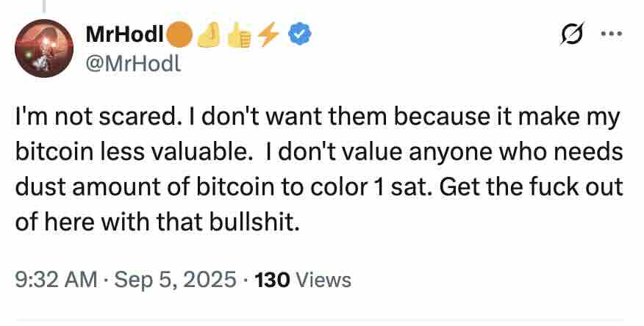Click the Grok slashed-circle icon
Screen dimensions: 644x326
570,34
